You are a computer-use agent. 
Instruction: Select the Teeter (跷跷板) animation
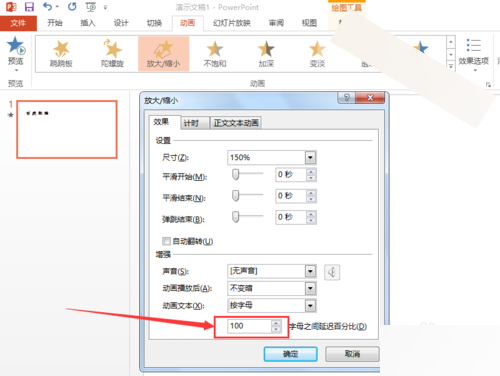pos(61,53)
